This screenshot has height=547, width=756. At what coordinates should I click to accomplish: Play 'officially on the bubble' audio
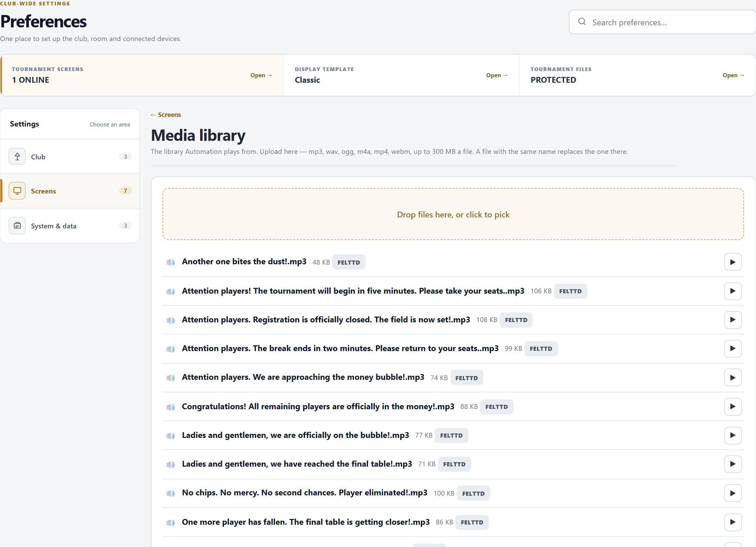click(x=732, y=435)
